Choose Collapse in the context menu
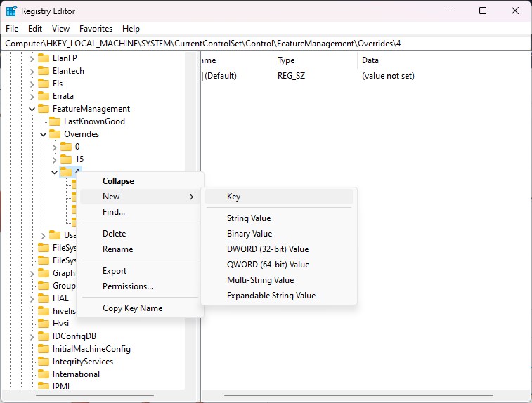Viewport: 532px width, 403px height. (x=140, y=181)
